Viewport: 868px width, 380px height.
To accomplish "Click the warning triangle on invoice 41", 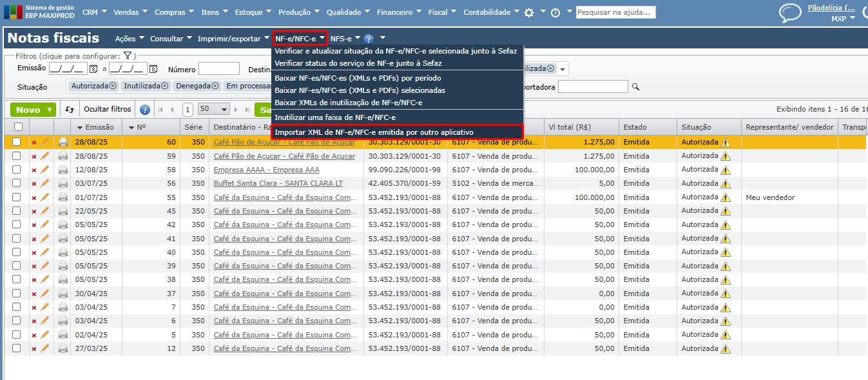I will (x=726, y=239).
